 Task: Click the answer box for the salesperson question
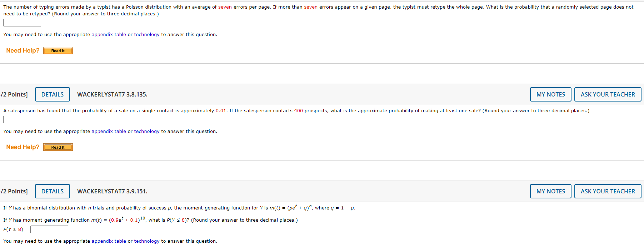tap(22, 119)
